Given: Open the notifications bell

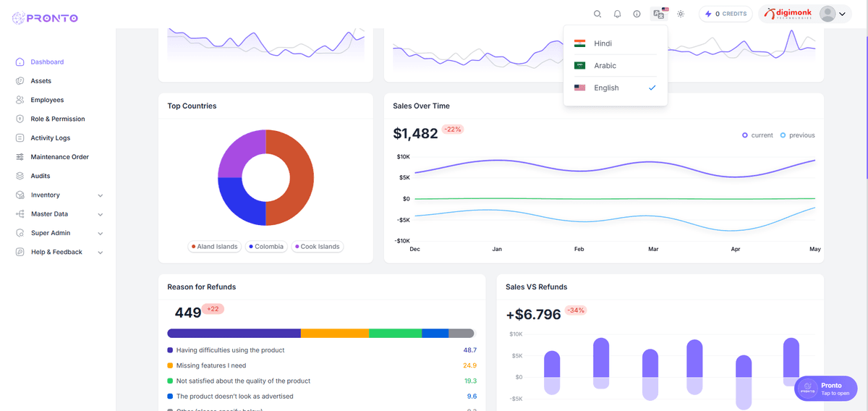Looking at the screenshot, I should pos(617,14).
